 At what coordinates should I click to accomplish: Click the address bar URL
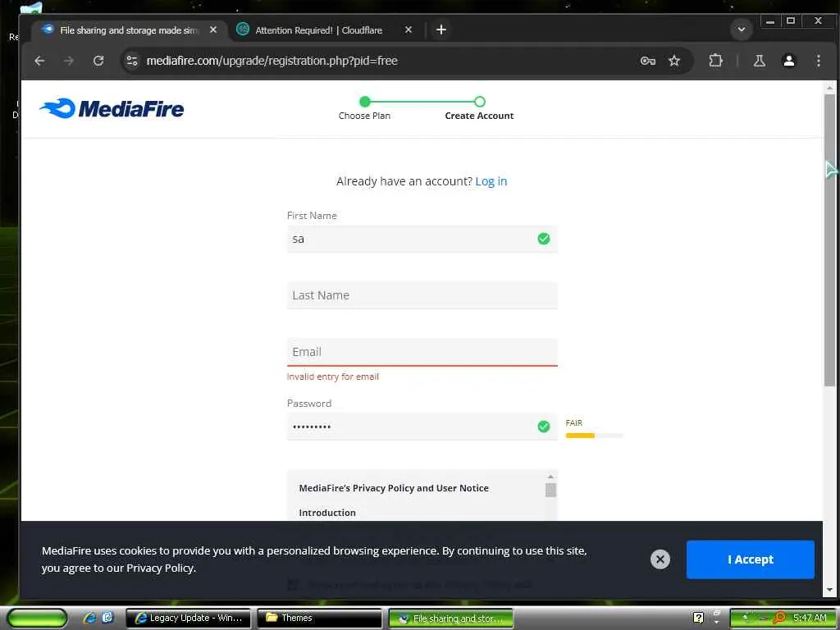coord(272,61)
